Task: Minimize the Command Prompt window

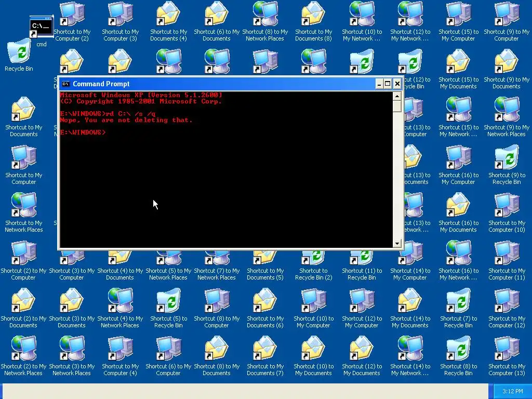Action: click(379, 84)
